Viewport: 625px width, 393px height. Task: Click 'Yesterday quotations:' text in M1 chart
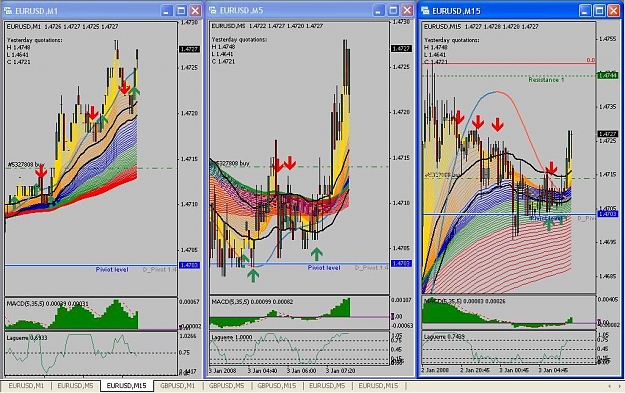click(x=34, y=40)
